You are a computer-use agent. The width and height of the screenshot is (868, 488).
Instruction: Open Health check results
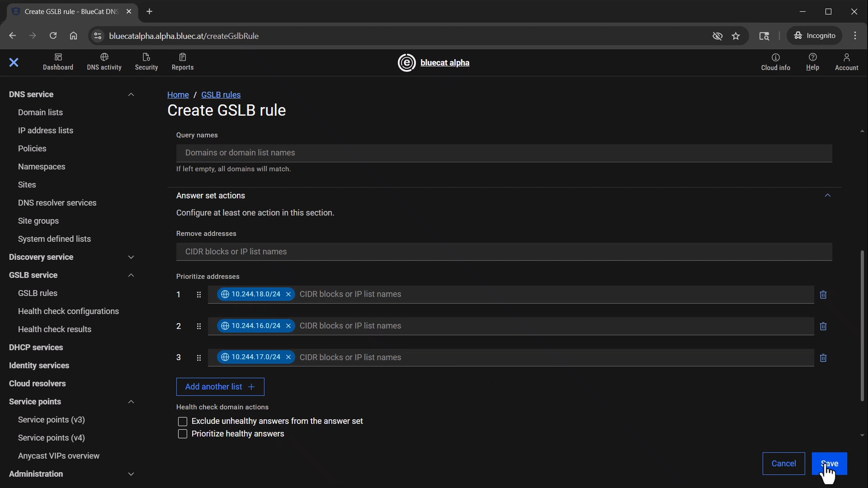[55, 329]
